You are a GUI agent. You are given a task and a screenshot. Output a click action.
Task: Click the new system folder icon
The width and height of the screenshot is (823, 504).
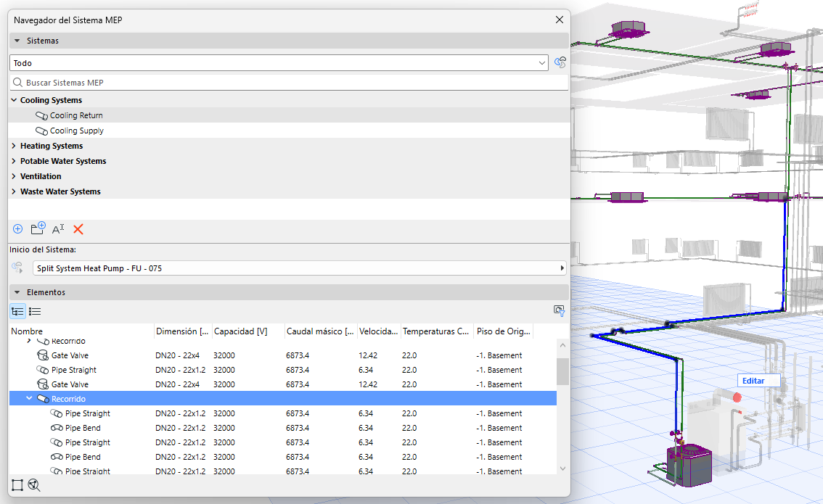point(38,228)
